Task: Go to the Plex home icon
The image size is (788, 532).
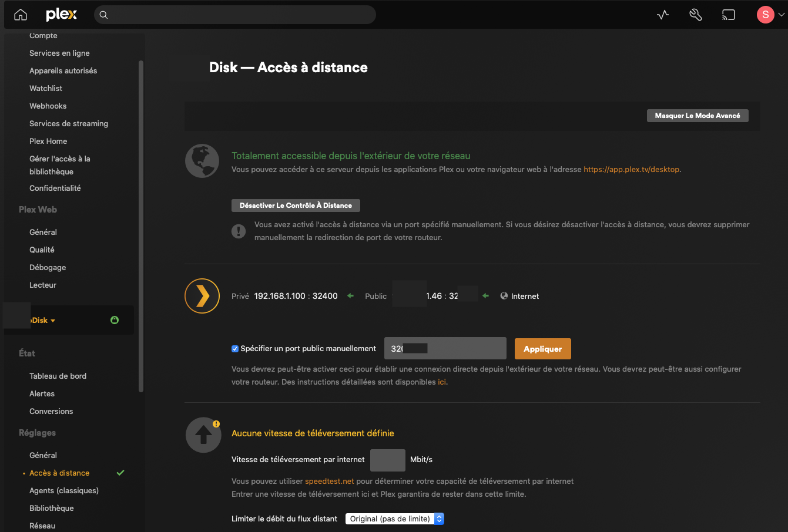Action: 21,15
